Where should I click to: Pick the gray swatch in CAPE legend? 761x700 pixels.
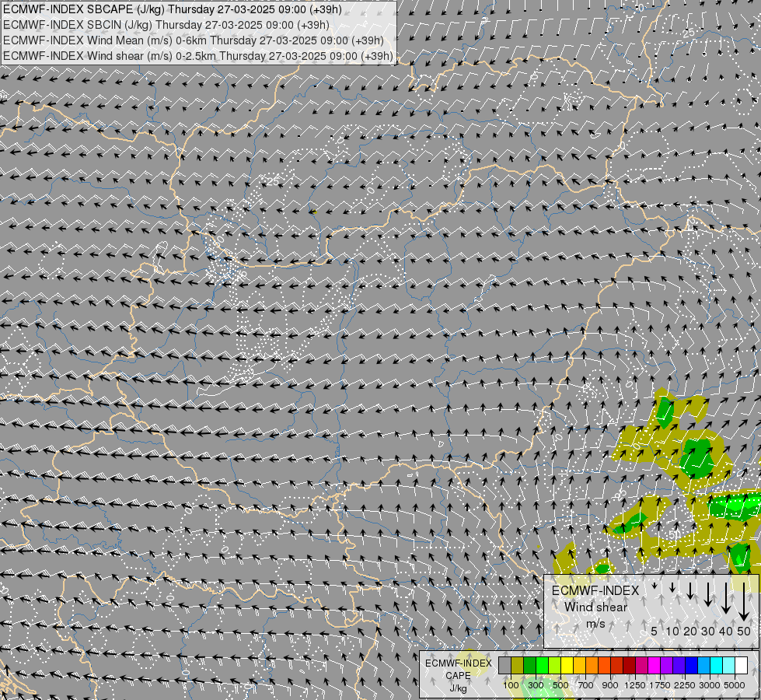pyautogui.click(x=504, y=665)
